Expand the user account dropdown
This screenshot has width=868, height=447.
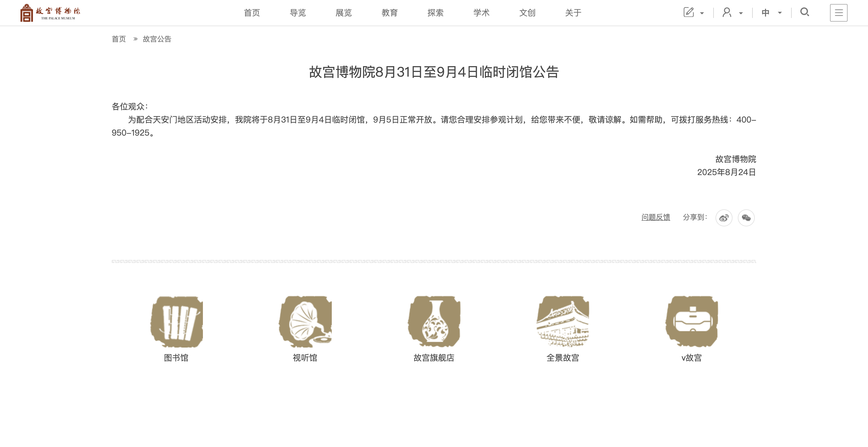tap(741, 14)
